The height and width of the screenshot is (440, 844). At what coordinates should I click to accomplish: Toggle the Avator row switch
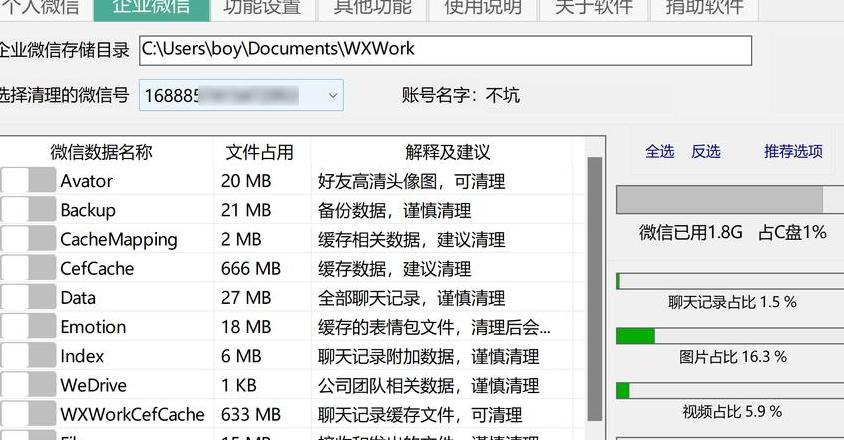pos(28,180)
